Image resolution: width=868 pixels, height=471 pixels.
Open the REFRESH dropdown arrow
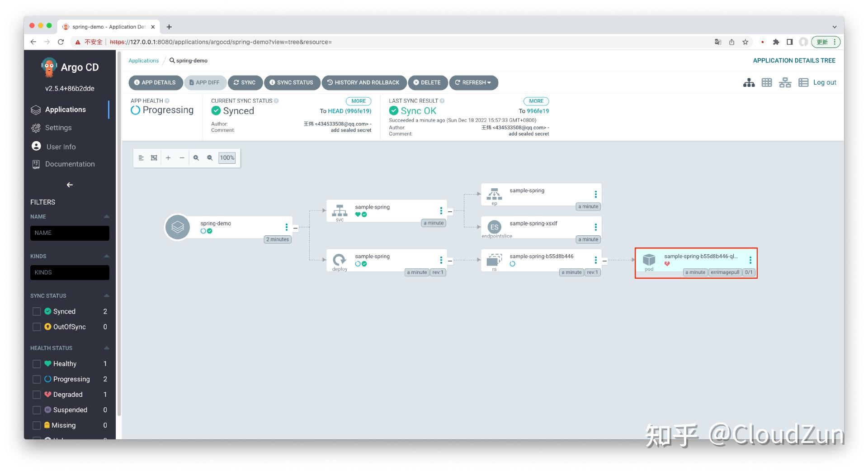point(488,82)
